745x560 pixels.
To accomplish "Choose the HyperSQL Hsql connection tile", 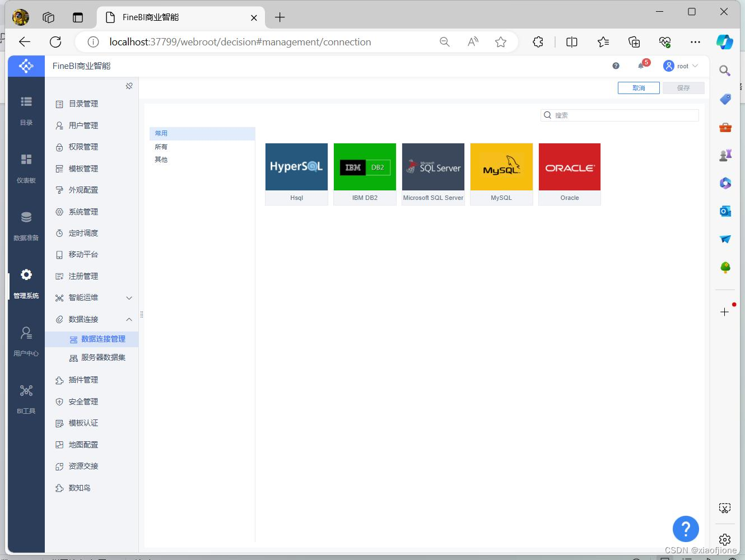I will pyautogui.click(x=296, y=174).
